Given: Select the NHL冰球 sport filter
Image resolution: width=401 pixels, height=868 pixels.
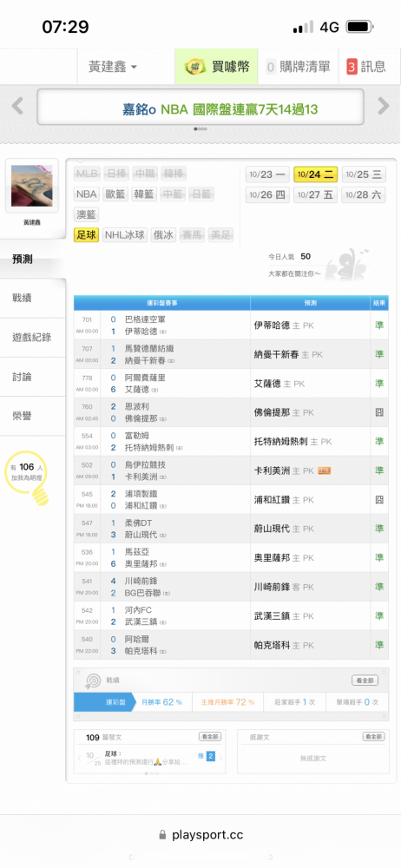Looking at the screenshot, I should [x=126, y=235].
